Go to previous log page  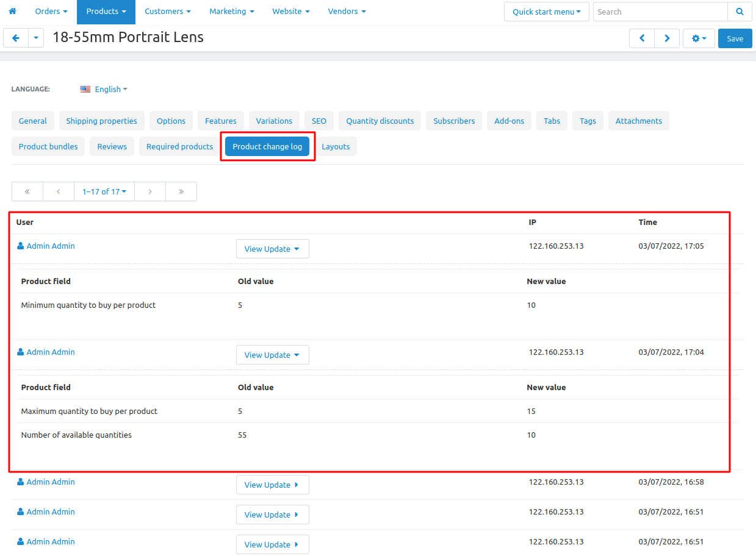pos(59,191)
